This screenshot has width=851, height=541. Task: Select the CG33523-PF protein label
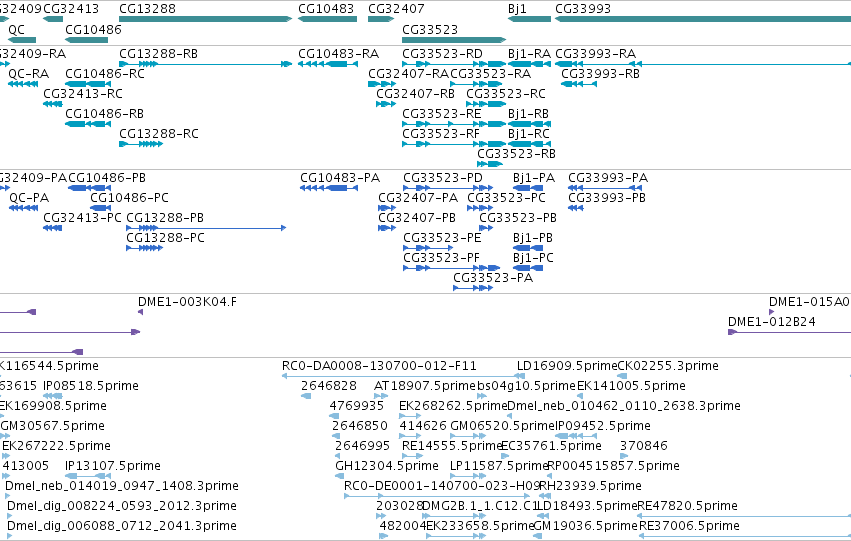coord(441,258)
